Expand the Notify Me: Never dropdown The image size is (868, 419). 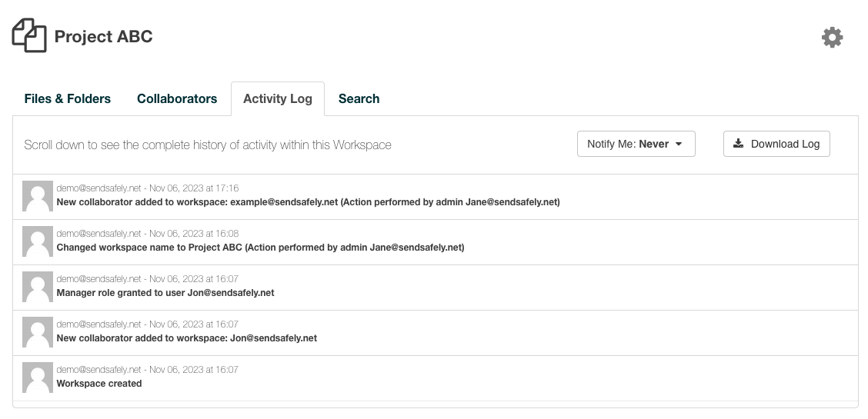click(x=636, y=144)
